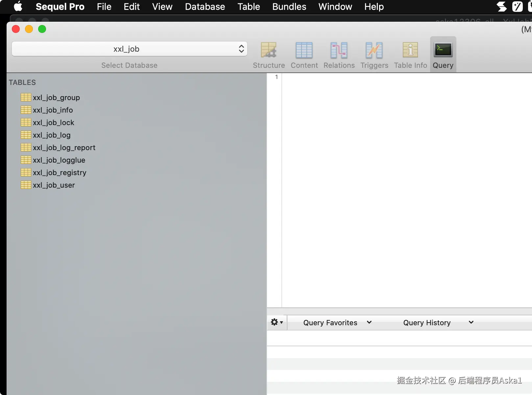Click the table icon beside xxl_job_user

pos(26,185)
